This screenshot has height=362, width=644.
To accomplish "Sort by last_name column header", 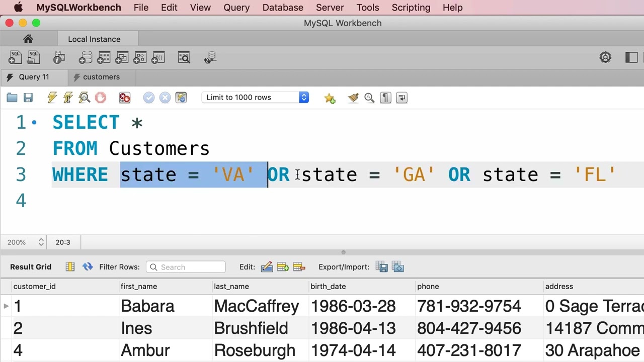I will click(x=261, y=287).
